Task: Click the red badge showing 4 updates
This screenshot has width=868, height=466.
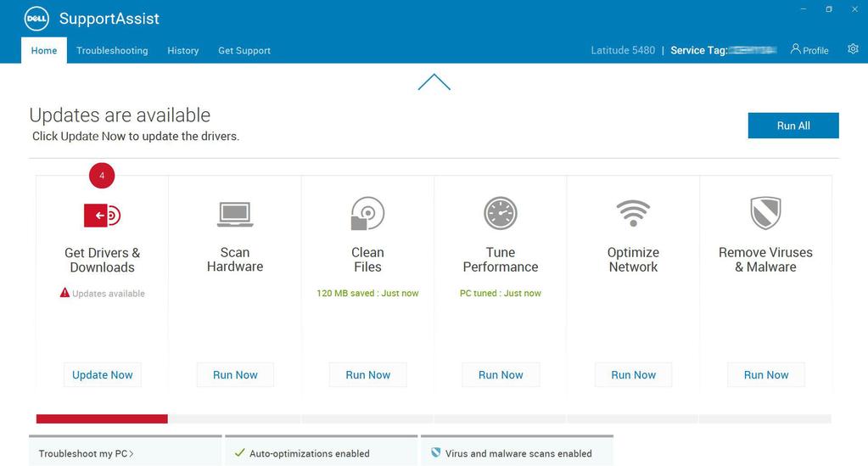Action: pyautogui.click(x=102, y=176)
